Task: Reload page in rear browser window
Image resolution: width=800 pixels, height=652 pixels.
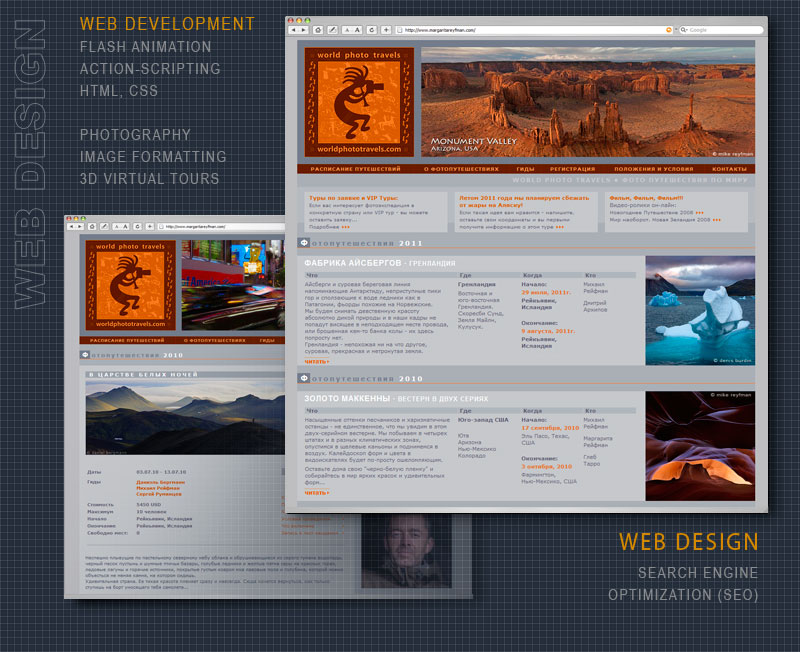Action: [137, 226]
